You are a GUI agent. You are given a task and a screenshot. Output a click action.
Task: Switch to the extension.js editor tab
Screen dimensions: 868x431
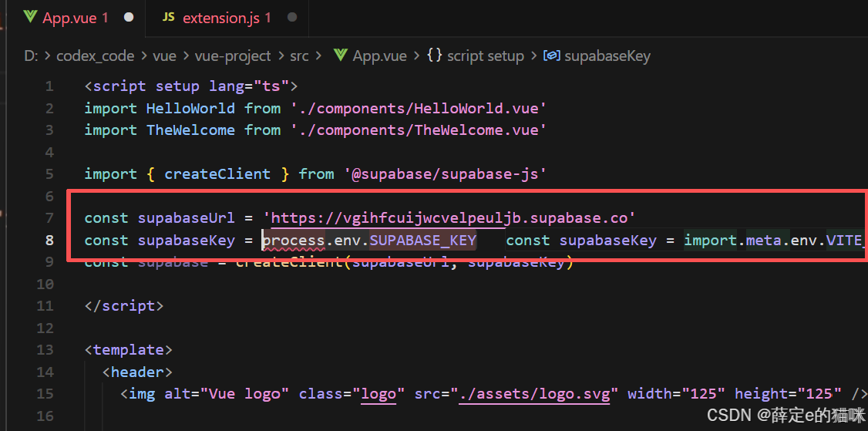228,18
